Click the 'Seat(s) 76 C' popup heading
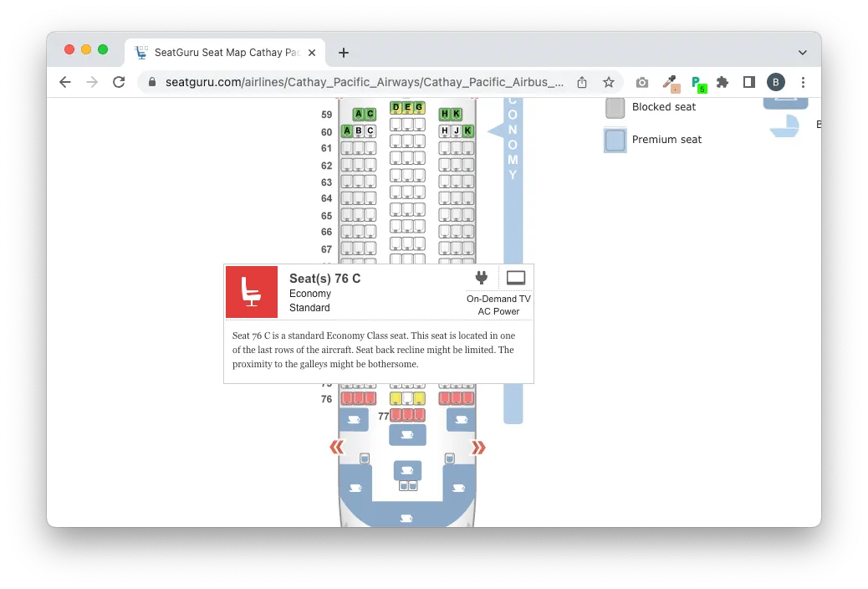868x589 pixels. 325,278
